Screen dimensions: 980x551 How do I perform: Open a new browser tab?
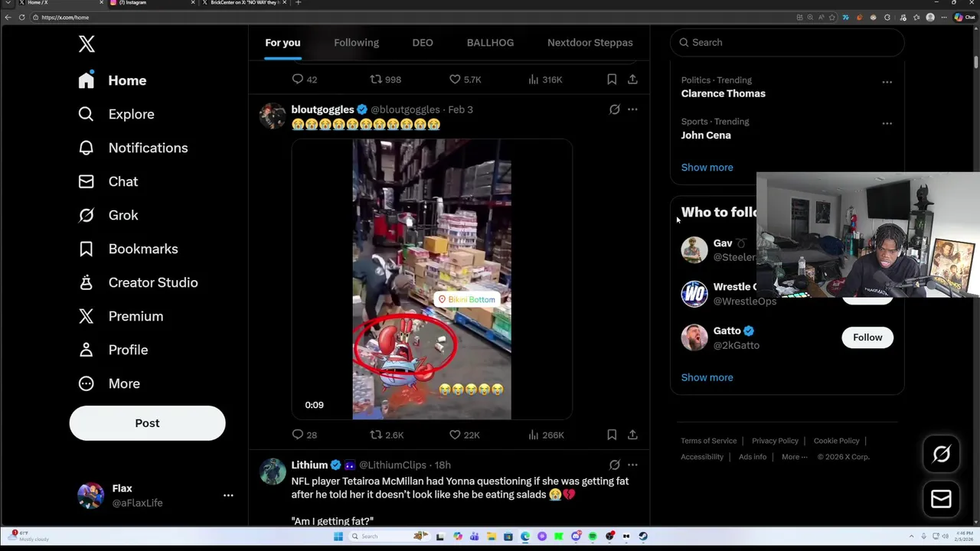[298, 3]
